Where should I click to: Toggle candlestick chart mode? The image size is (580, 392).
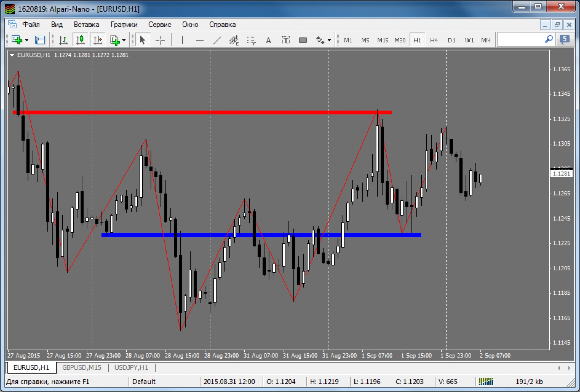pos(80,40)
